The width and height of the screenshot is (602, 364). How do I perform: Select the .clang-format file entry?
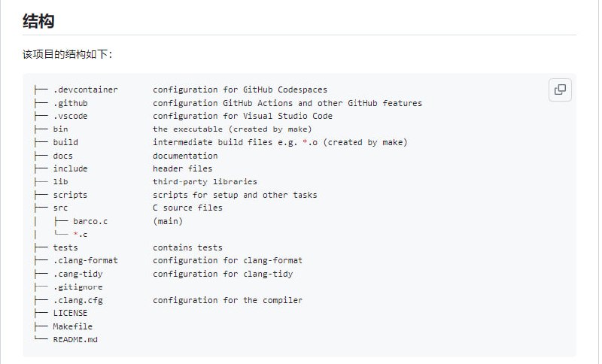pos(85,260)
